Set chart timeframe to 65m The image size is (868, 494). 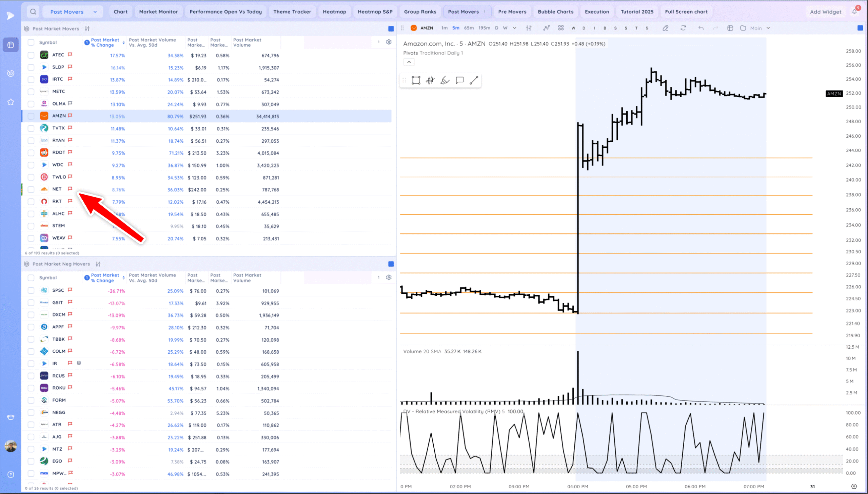pos(469,28)
